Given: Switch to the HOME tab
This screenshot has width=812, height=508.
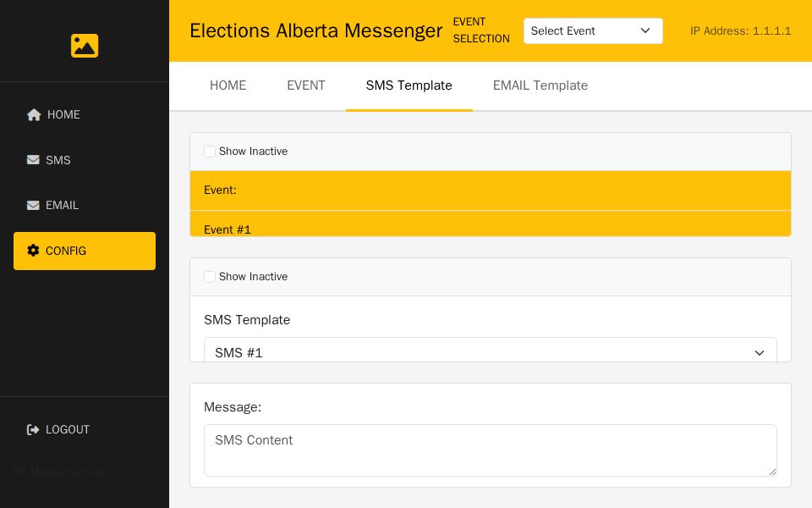Looking at the screenshot, I should (228, 86).
